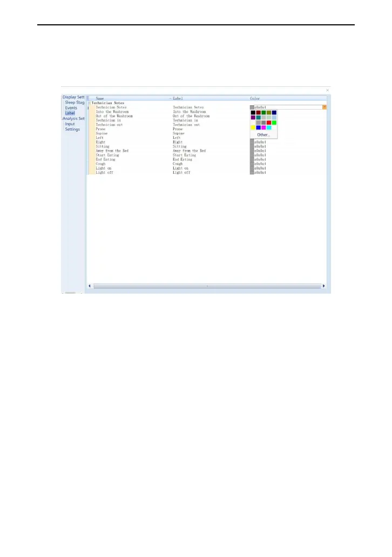
Task: Open Input item in sidebar
Action: [x=70, y=124]
